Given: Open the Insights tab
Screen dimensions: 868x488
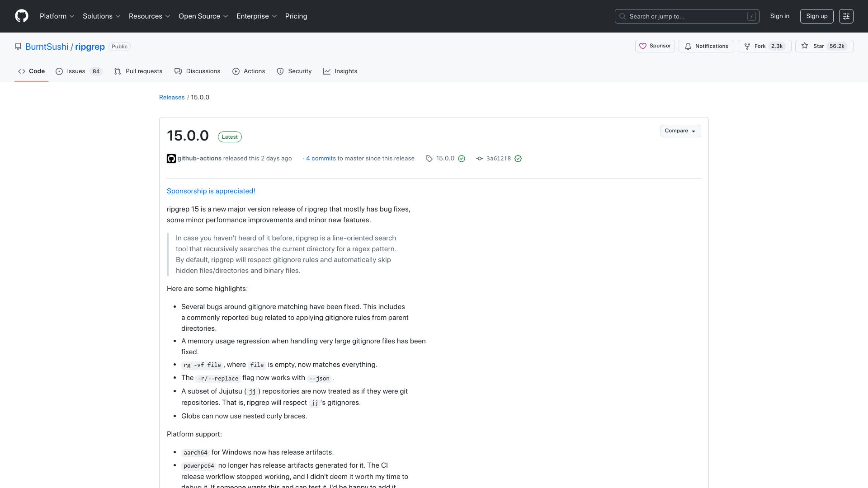Looking at the screenshot, I should click(340, 71).
